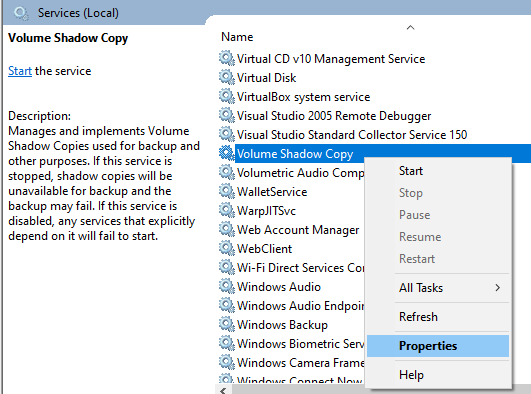Click the Virtual Disk service gear icon

pyautogui.click(x=227, y=77)
